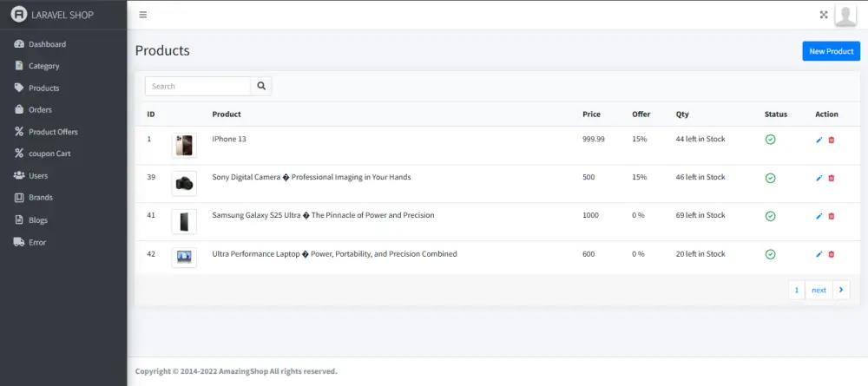Click the Brands book icon
This screenshot has height=386, width=868.
pos(19,198)
